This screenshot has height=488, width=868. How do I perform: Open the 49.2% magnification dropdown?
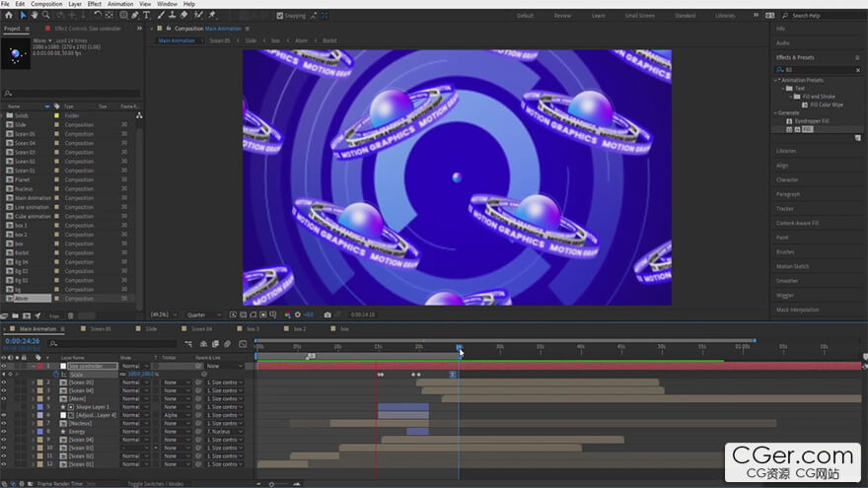[164, 314]
